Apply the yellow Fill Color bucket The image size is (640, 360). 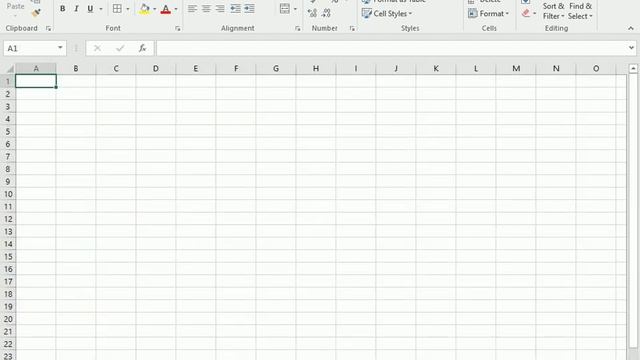tap(144, 9)
